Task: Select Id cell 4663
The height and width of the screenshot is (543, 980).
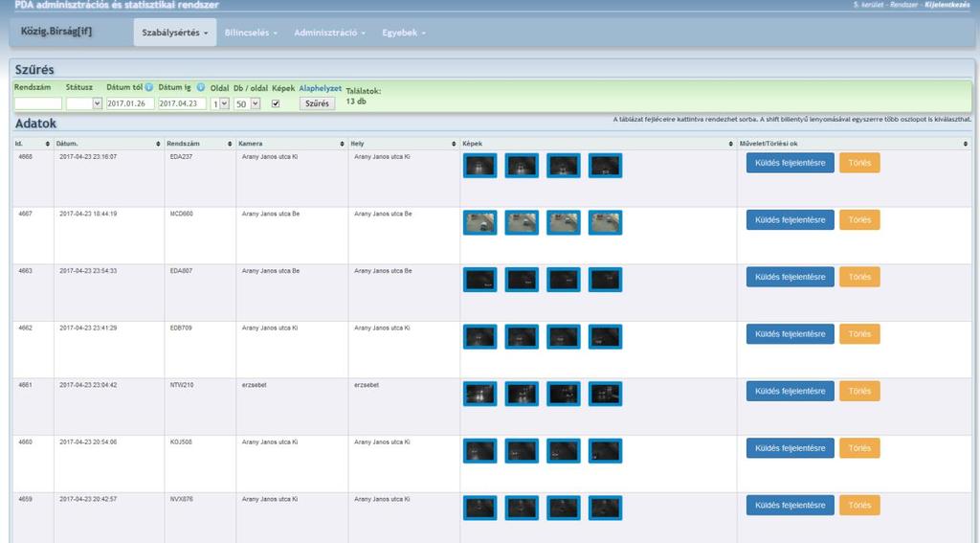Action: tap(25, 271)
